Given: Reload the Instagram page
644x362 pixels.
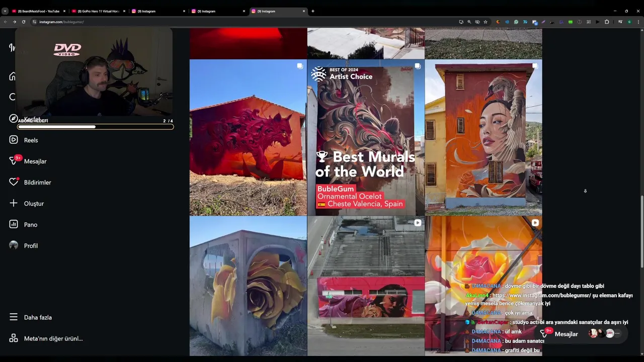Looking at the screenshot, I should click(23, 22).
